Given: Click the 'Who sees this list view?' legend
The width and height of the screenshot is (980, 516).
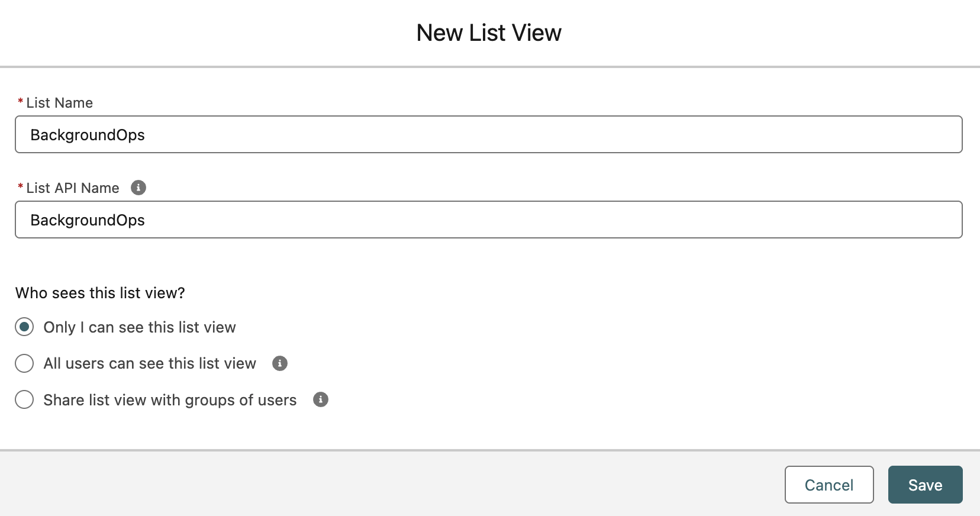Looking at the screenshot, I should click(100, 293).
